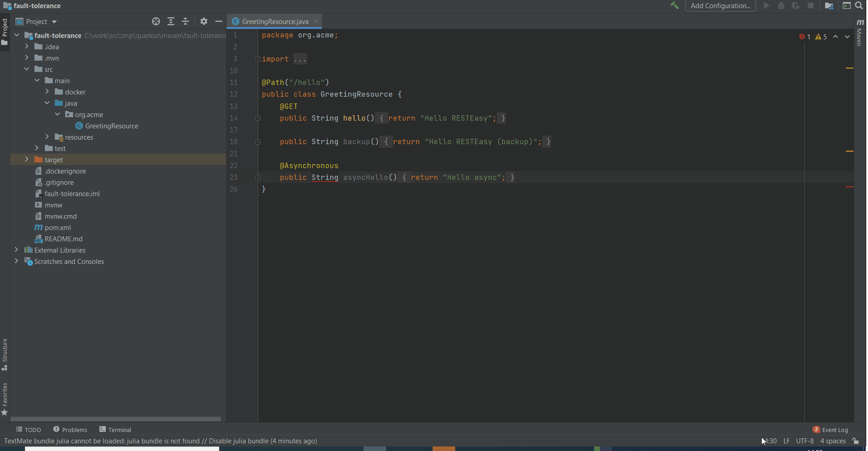Screen dimensions: 868x451
Task: Unfold the import statements on line 3
Action: click(258, 59)
